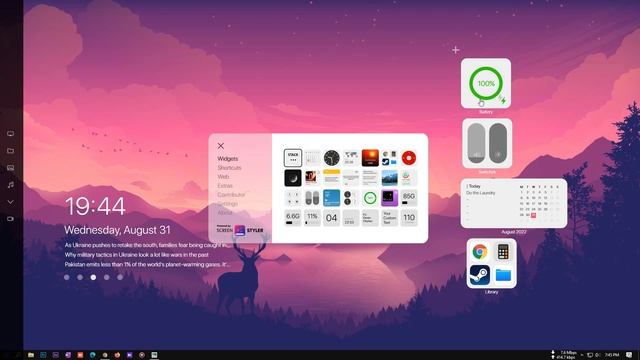Add the Your Custom Text widget
The image size is (640, 360).
389,218
